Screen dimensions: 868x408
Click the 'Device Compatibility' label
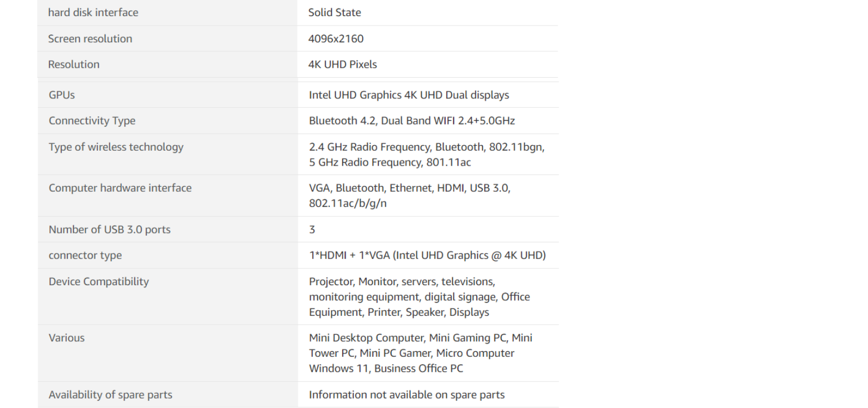coord(98,281)
